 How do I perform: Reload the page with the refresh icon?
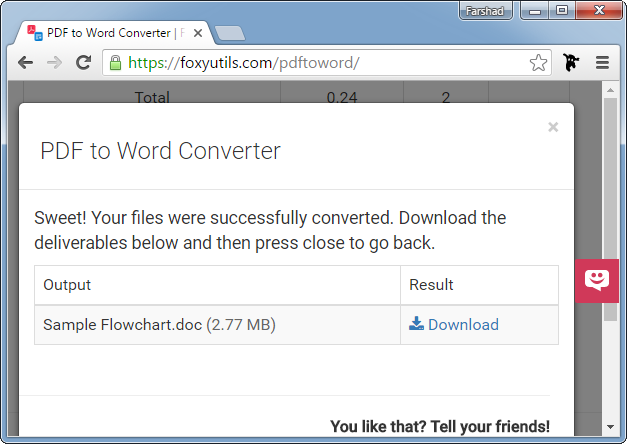[x=84, y=62]
